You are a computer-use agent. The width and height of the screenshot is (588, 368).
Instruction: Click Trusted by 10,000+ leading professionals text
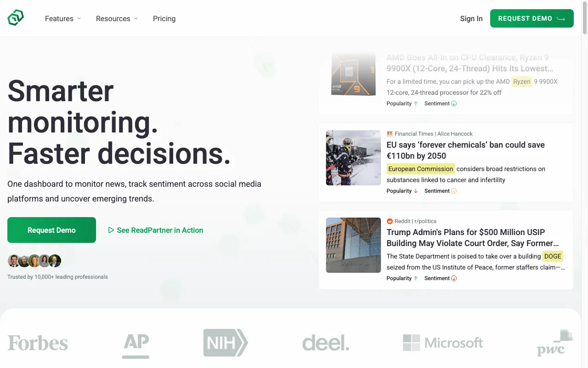57,277
